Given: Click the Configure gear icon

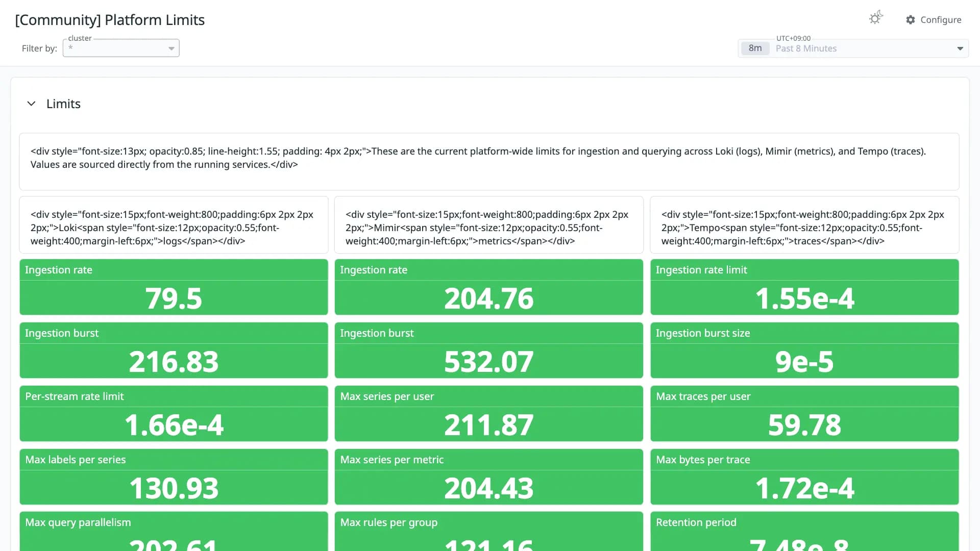Looking at the screenshot, I should tap(911, 19).
